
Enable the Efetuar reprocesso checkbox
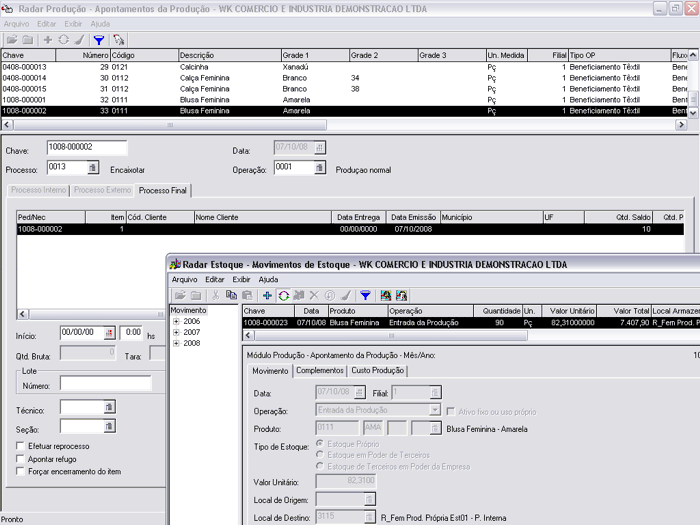[20, 446]
